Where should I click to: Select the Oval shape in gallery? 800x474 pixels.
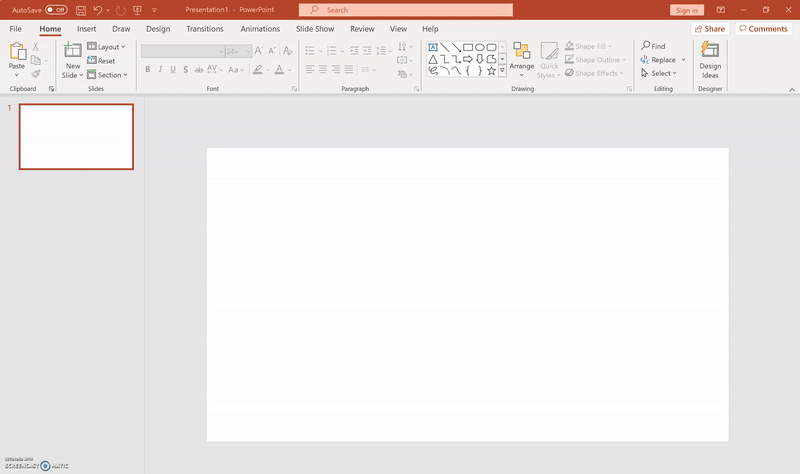pos(480,47)
